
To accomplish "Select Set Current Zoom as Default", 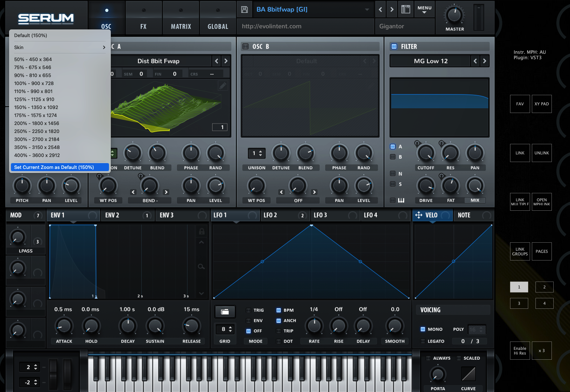I will click(x=60, y=167).
